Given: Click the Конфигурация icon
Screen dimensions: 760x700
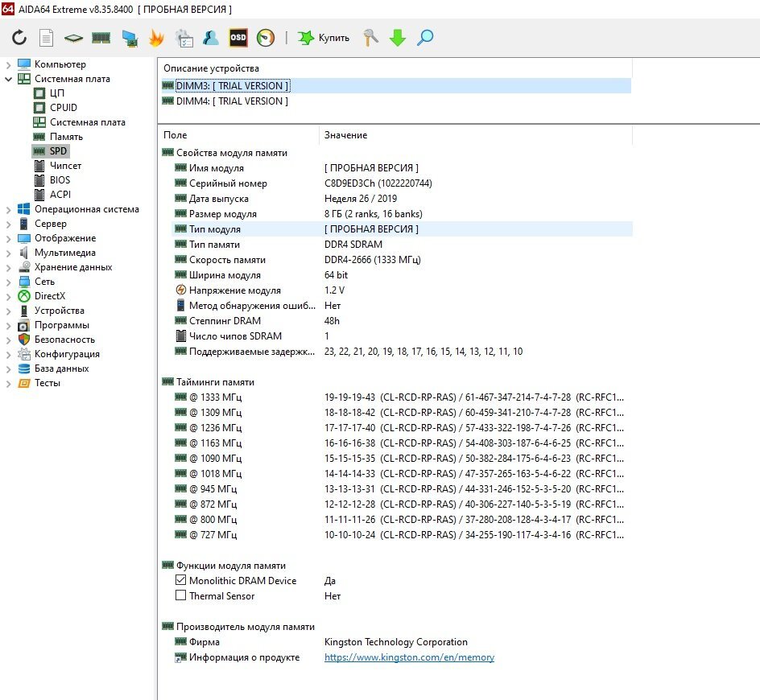Looking at the screenshot, I should tap(24, 354).
